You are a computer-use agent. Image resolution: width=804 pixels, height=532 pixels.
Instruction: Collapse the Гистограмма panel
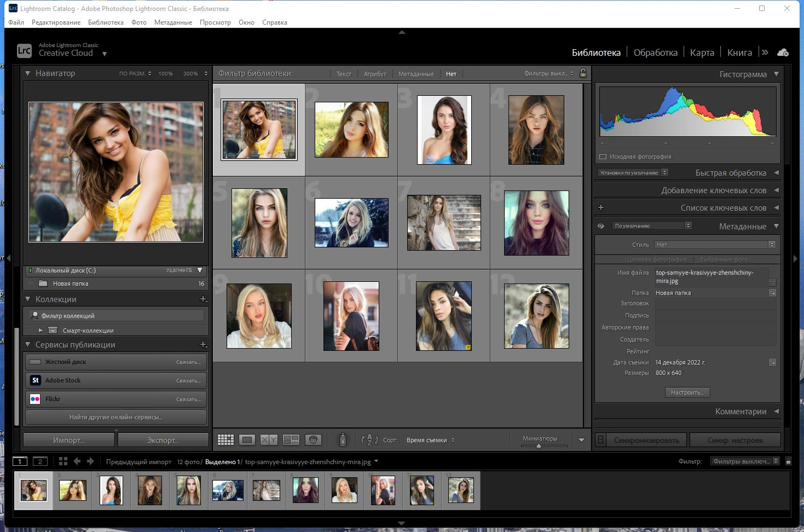(x=776, y=74)
